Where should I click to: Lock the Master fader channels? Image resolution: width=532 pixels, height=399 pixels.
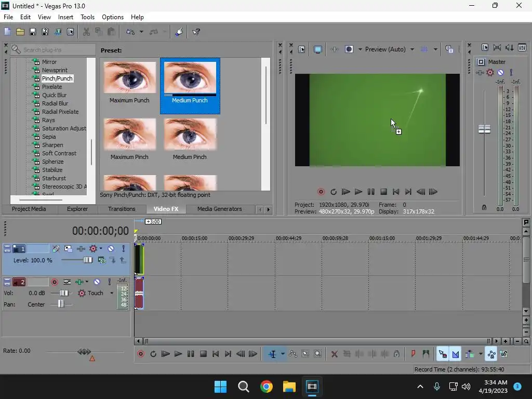484,207
